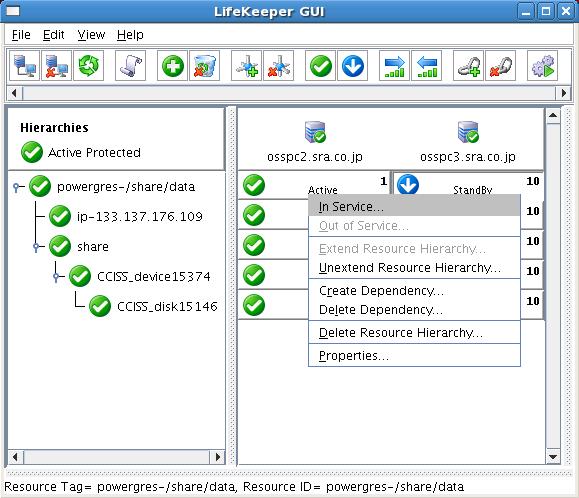The image size is (579, 498).
Task: Click the Active Protected legend text
Action: (x=94, y=152)
